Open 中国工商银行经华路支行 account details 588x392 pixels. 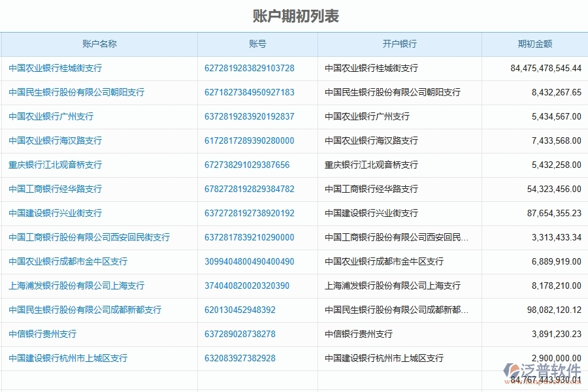(x=54, y=189)
